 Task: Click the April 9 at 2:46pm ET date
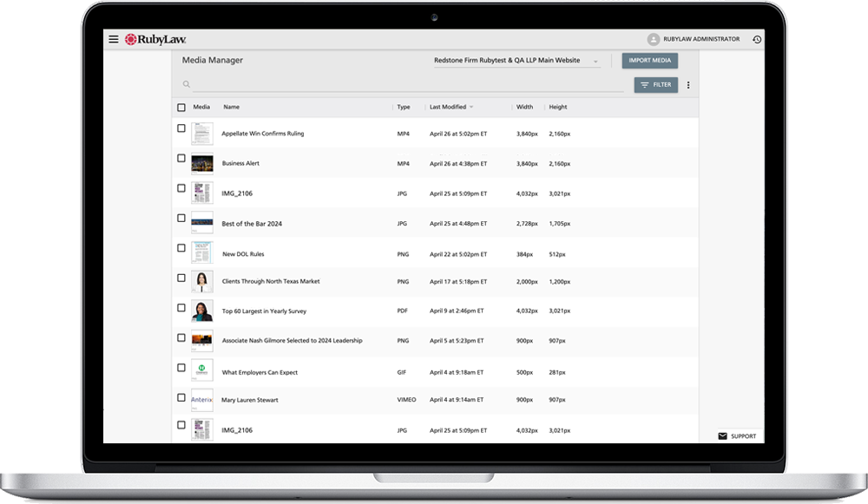(x=457, y=311)
